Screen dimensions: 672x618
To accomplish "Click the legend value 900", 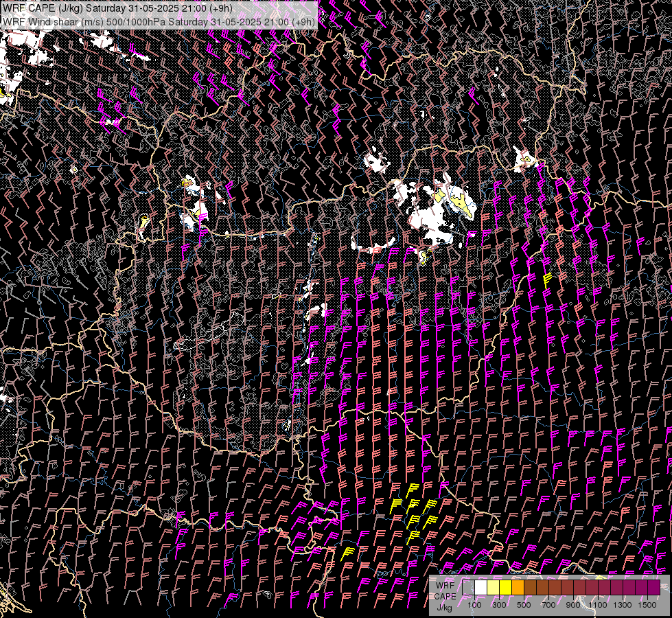I will click(x=573, y=605).
